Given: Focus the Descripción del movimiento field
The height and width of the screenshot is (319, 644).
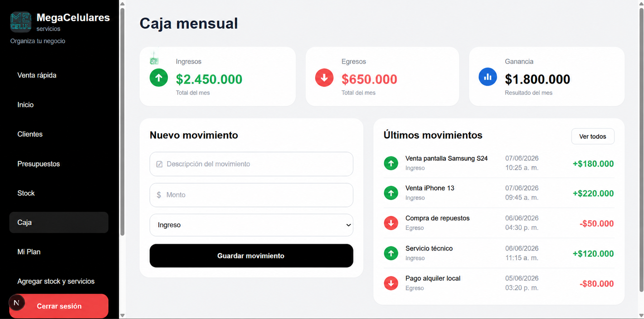Looking at the screenshot, I should [x=251, y=164].
